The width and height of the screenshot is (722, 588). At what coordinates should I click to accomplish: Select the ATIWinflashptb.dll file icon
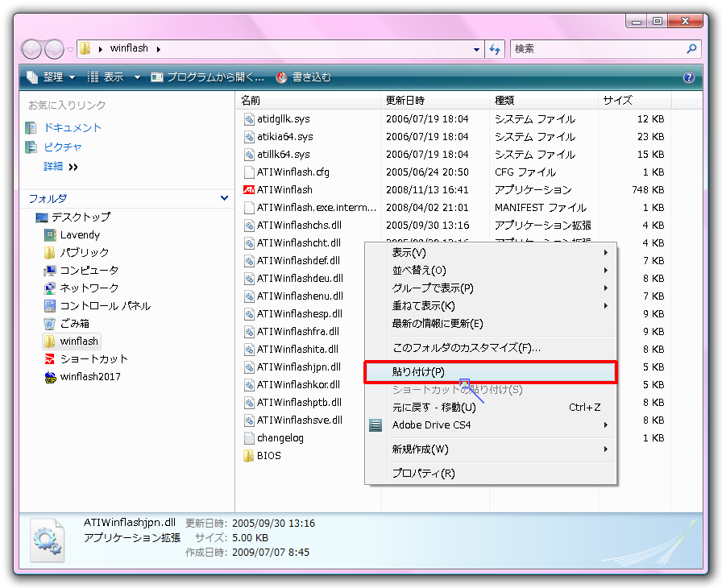pyautogui.click(x=249, y=403)
